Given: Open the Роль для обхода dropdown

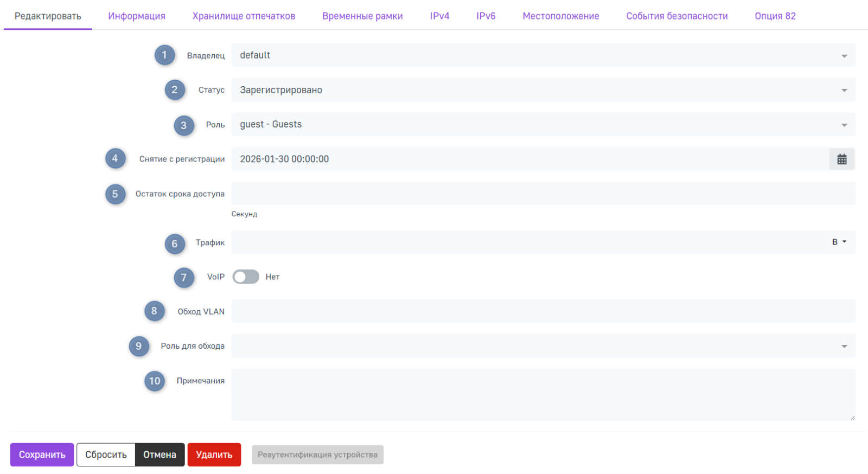Looking at the screenshot, I should (x=542, y=346).
